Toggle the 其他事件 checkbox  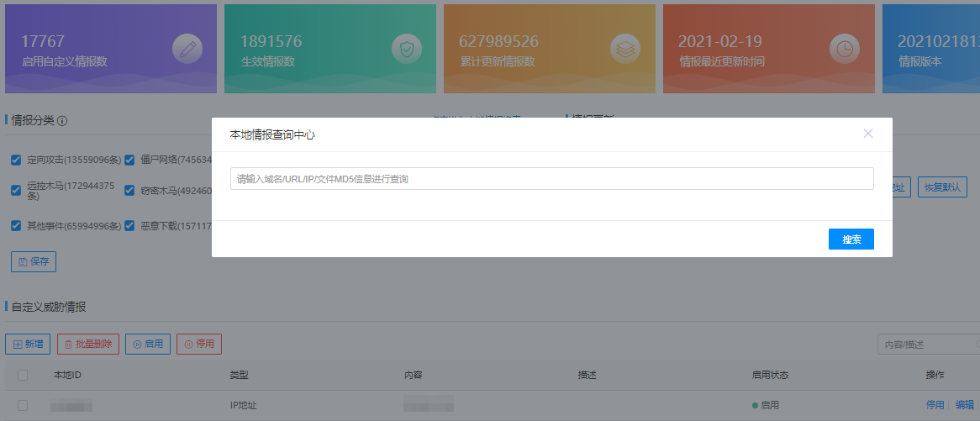tap(16, 226)
